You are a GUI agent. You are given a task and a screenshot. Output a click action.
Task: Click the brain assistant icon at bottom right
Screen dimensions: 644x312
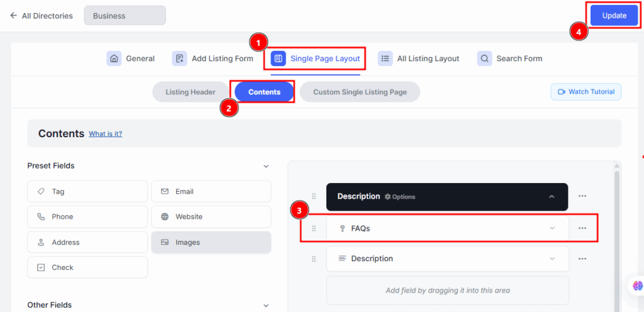tap(637, 286)
